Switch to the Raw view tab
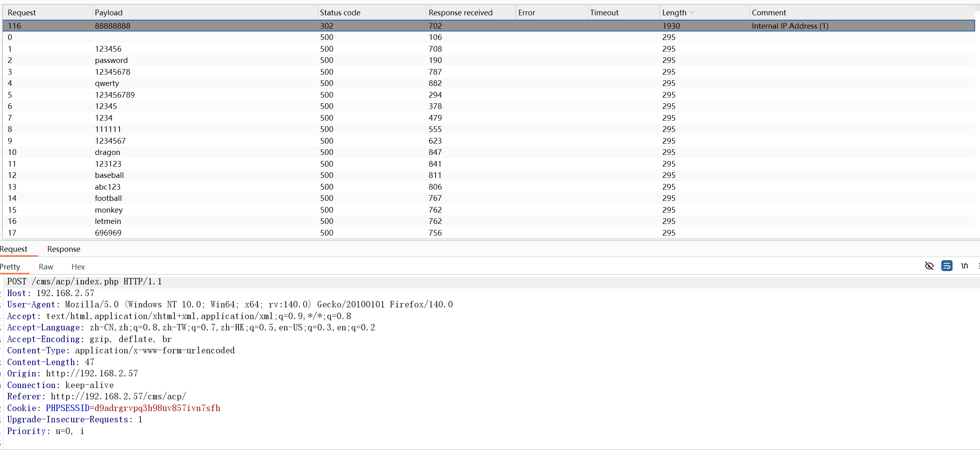 (x=46, y=267)
